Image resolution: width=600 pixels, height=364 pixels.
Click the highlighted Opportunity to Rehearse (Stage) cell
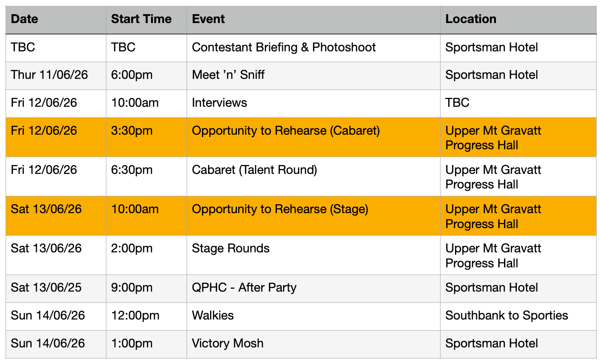click(313, 216)
